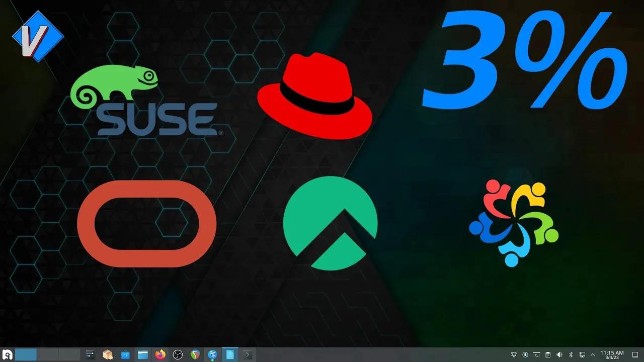Launch the Konsole terminal
Image resolution: width=644 pixels, height=362 pixels.
click(248, 354)
